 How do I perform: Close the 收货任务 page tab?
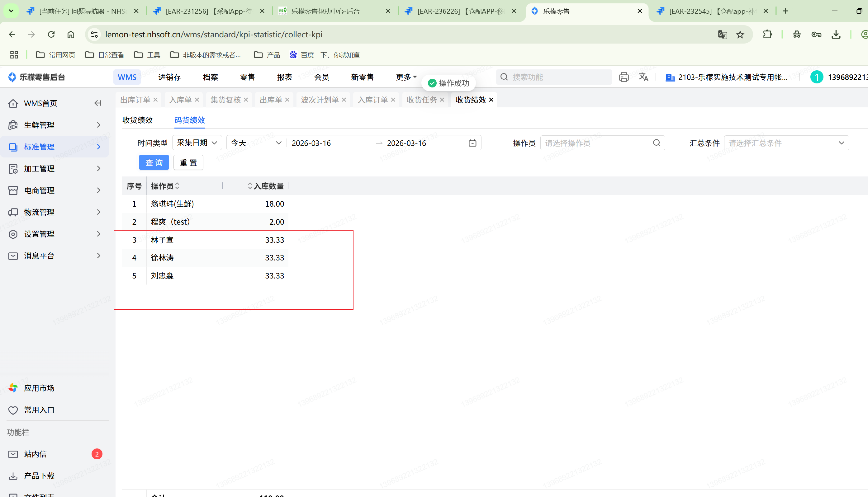442,100
